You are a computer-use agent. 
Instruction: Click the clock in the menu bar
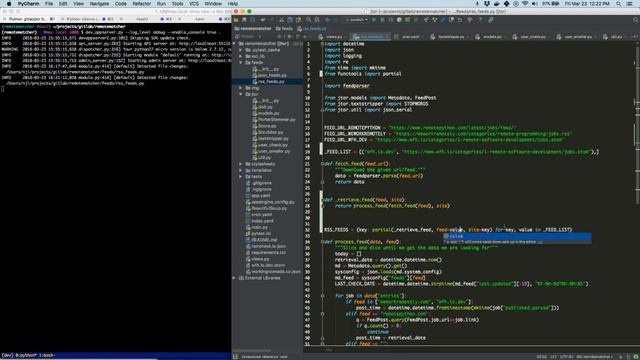point(587,4)
